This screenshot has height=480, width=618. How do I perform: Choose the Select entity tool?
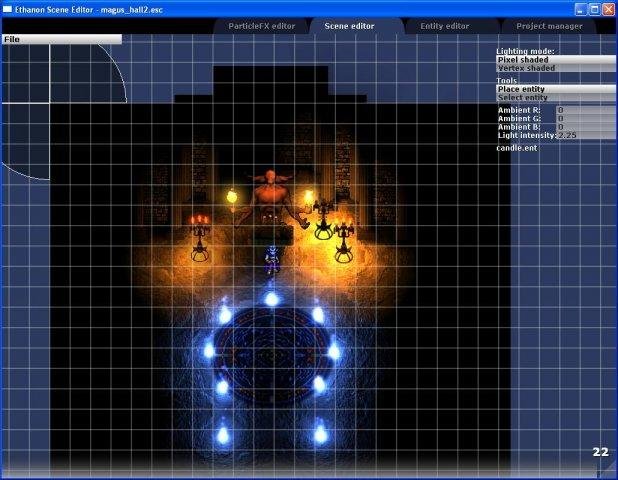point(556,97)
